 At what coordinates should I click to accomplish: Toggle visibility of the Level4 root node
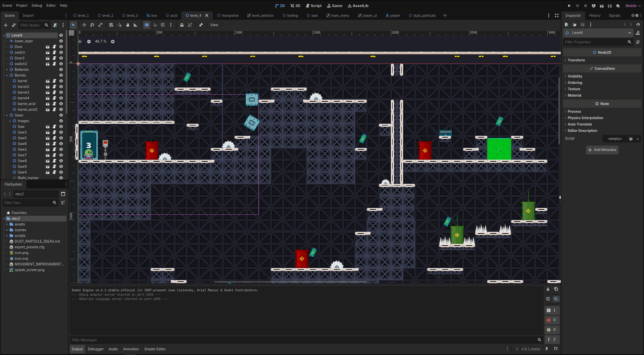(x=61, y=35)
